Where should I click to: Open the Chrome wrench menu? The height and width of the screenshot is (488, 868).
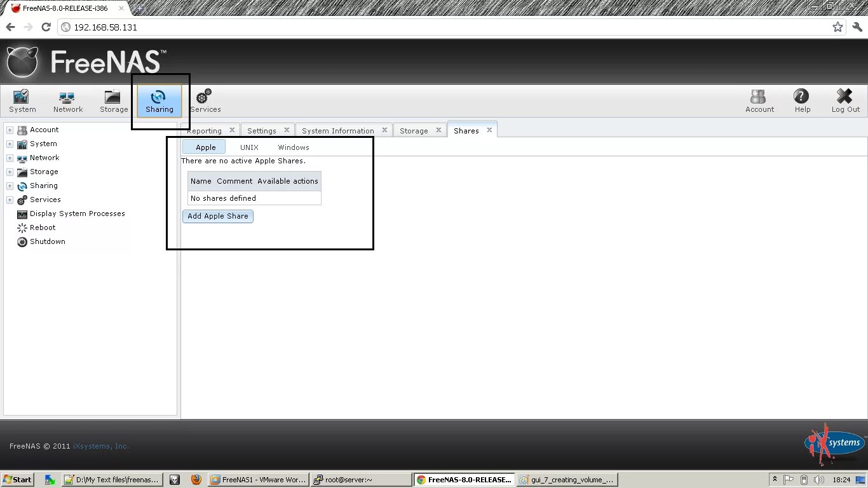point(857,27)
